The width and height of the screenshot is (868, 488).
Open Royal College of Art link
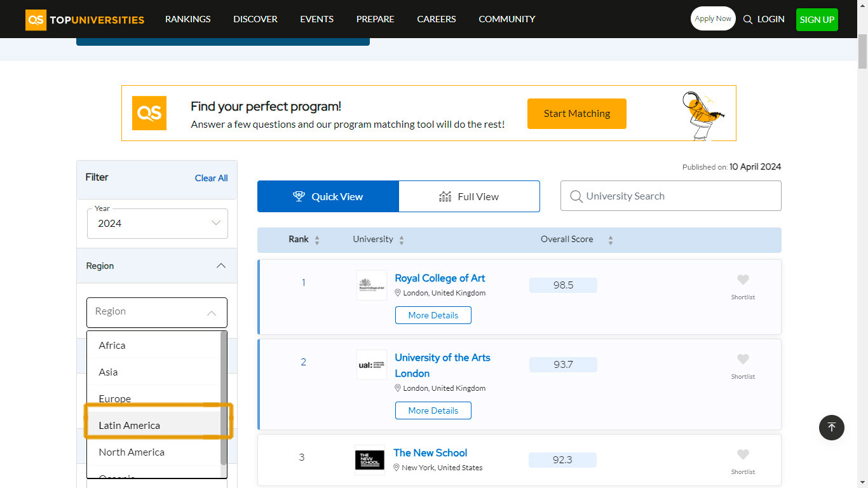tap(440, 278)
